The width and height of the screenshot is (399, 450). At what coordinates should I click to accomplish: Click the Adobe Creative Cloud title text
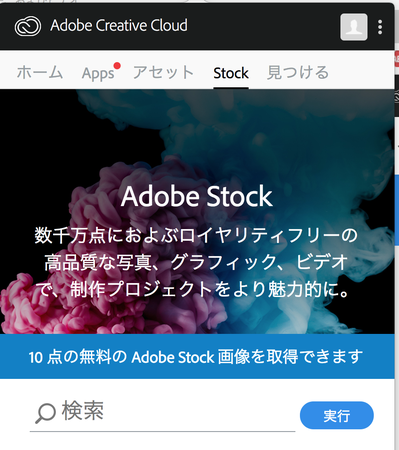click(x=119, y=26)
